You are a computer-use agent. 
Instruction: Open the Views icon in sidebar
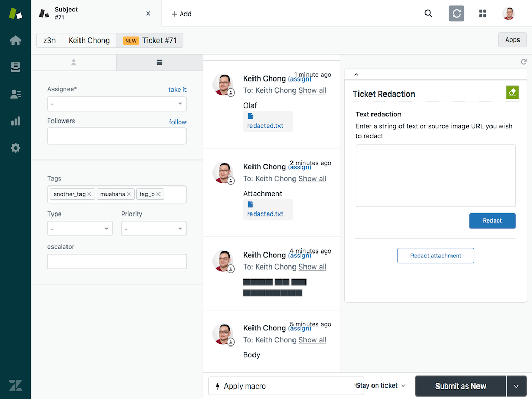point(16,67)
